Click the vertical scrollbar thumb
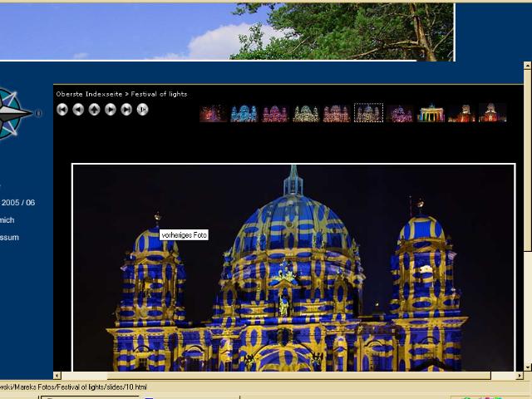The width and height of the screenshot is (532, 399). (x=527, y=160)
